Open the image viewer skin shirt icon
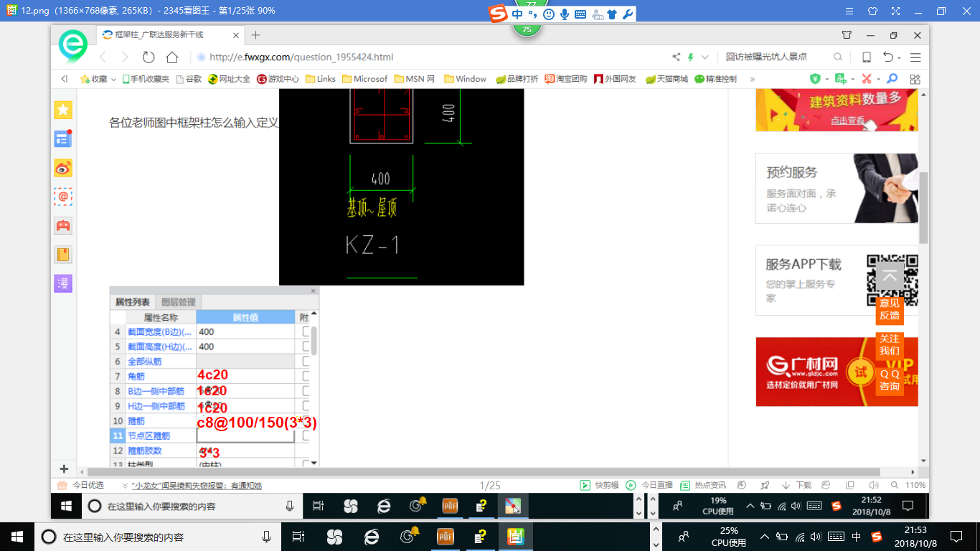This screenshot has height=551, width=980. pyautogui.click(x=872, y=11)
